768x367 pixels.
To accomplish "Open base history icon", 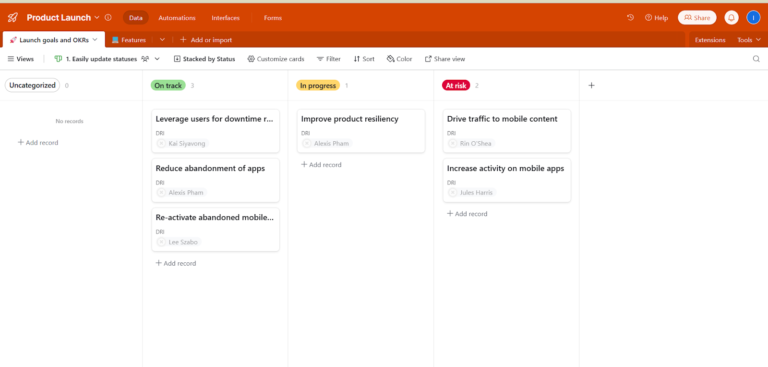I will point(630,18).
